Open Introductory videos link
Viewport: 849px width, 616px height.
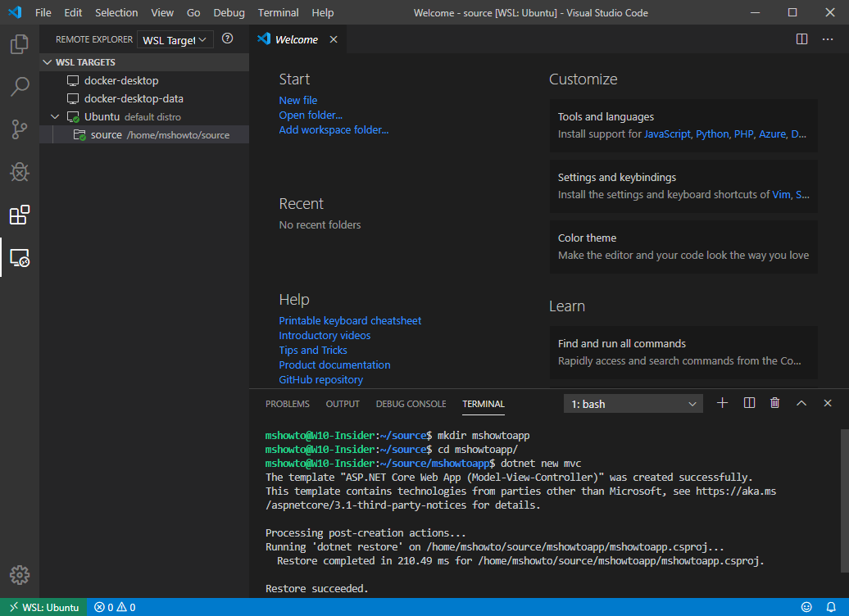pos(325,336)
